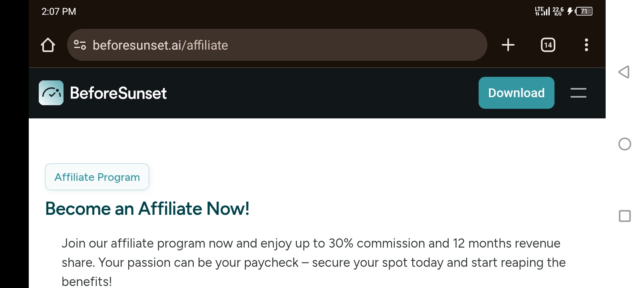Tap the Android back triangle button
Screen dimensions: 644x288
(624, 72)
